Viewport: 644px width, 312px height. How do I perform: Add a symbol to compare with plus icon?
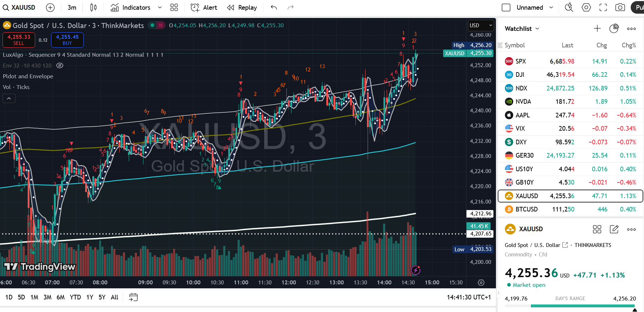[50, 8]
